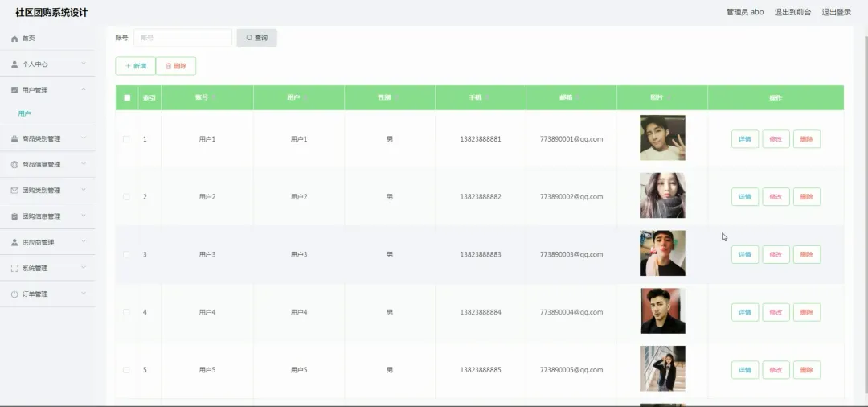This screenshot has height=407, width=868.
Task: Click 删除 for 用户4 row
Action: [x=807, y=312]
